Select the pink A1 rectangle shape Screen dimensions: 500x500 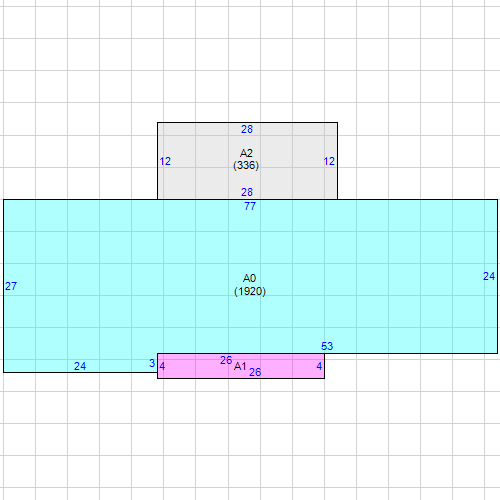pos(241,366)
